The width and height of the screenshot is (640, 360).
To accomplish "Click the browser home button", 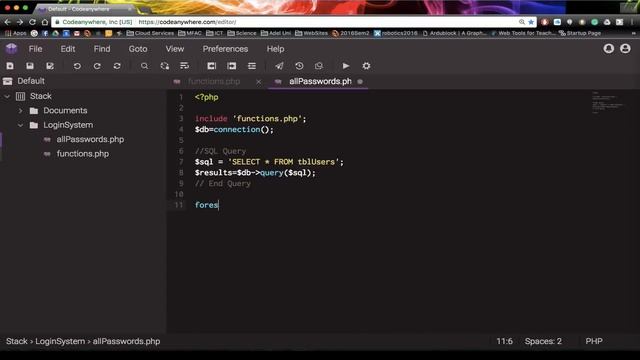I will (45, 22).
